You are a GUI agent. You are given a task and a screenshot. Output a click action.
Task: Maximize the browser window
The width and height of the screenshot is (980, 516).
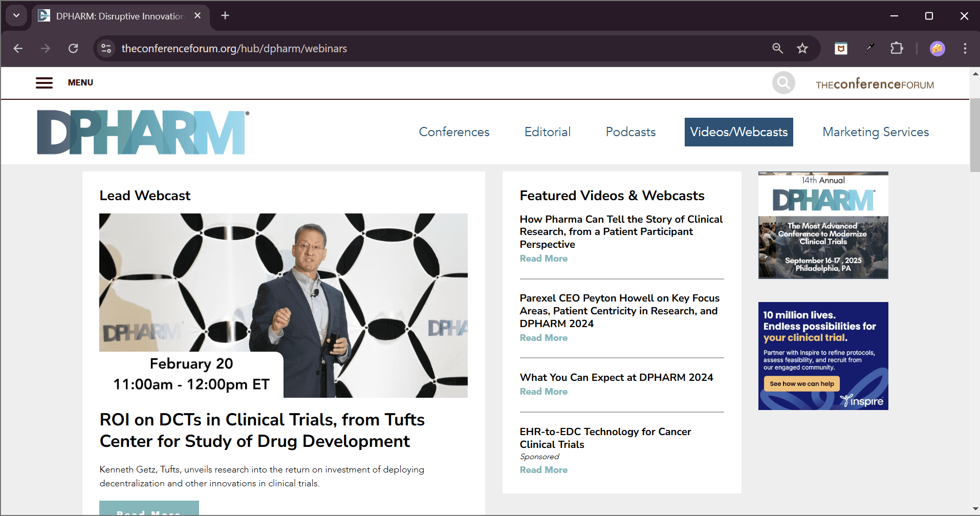click(x=929, y=16)
